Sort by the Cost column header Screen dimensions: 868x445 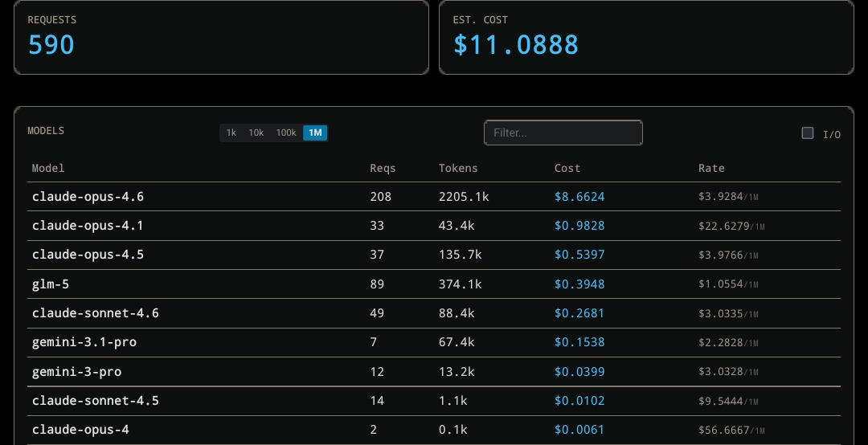point(567,168)
